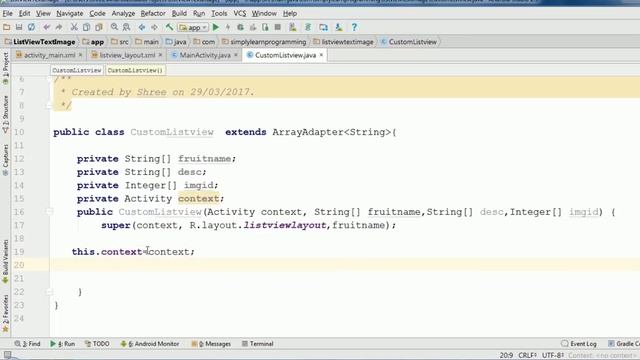Click the Help question mark icon

[x=354, y=27]
